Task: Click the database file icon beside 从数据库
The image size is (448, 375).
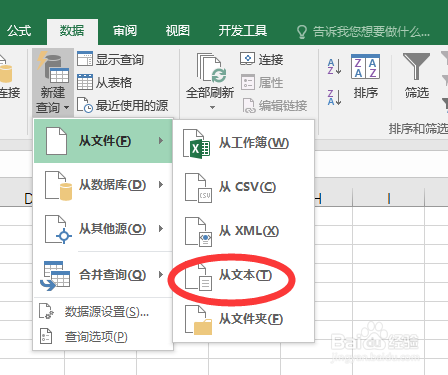Action: point(58,186)
